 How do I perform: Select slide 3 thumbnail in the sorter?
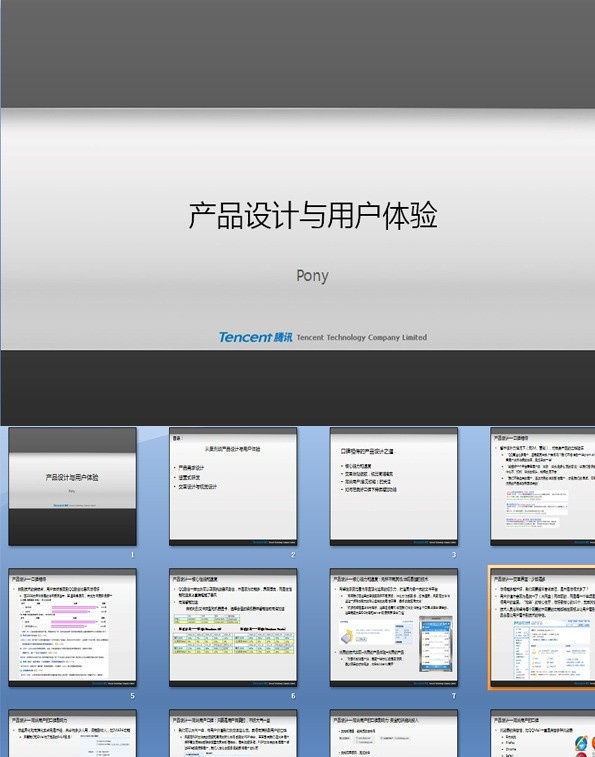[x=394, y=487]
